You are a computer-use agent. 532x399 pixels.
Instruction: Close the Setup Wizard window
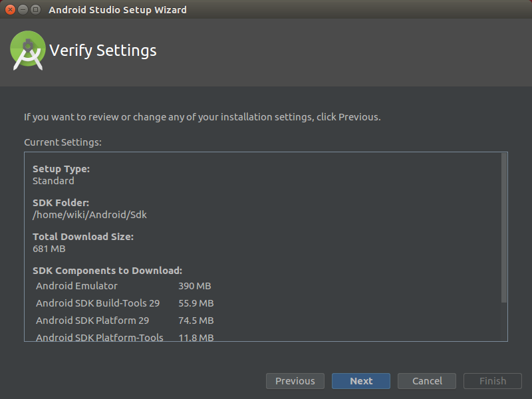[x=10, y=10]
